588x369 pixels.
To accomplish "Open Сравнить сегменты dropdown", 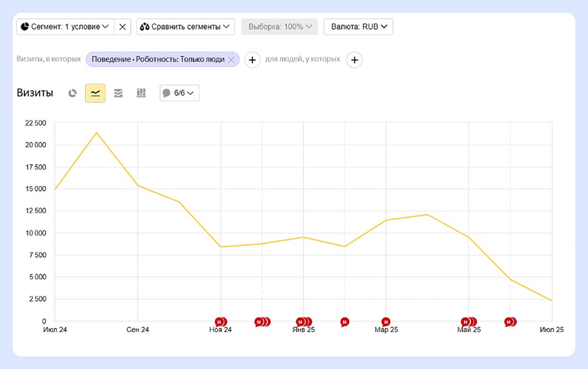I will [185, 27].
